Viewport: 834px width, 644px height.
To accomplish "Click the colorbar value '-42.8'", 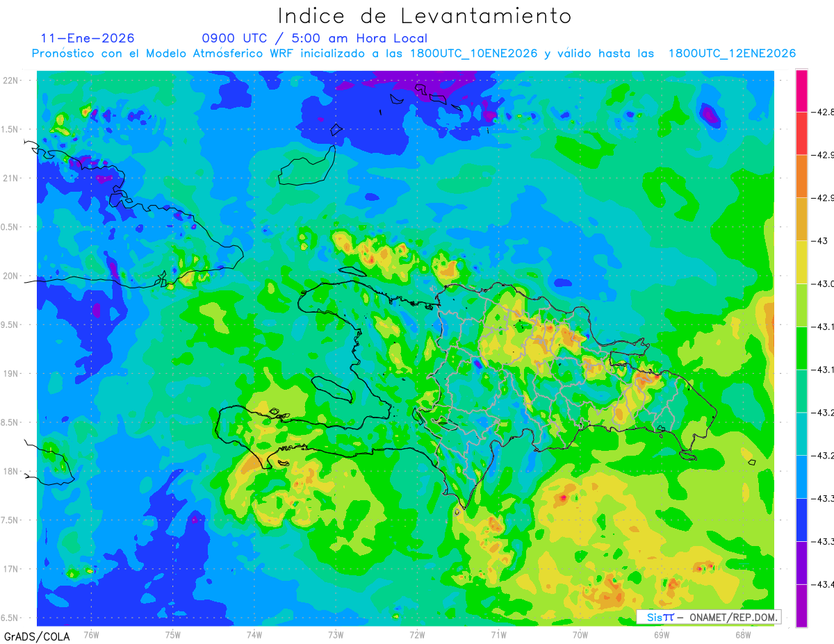I will (823, 112).
